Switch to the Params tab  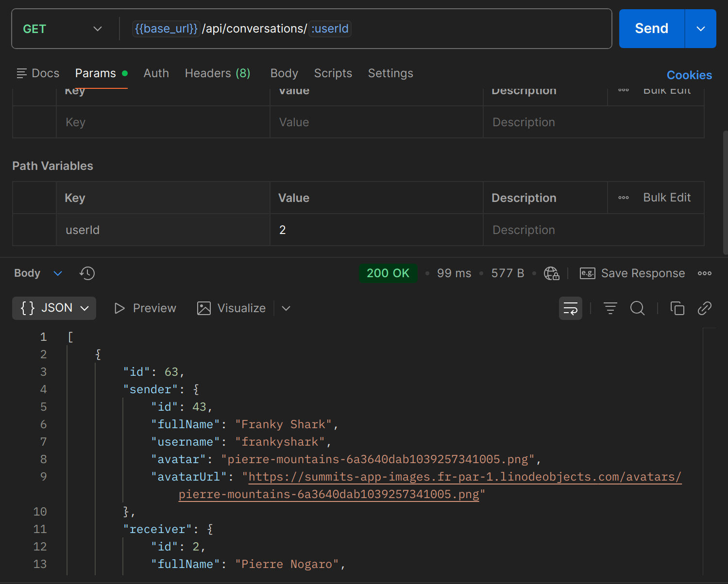pos(101,73)
